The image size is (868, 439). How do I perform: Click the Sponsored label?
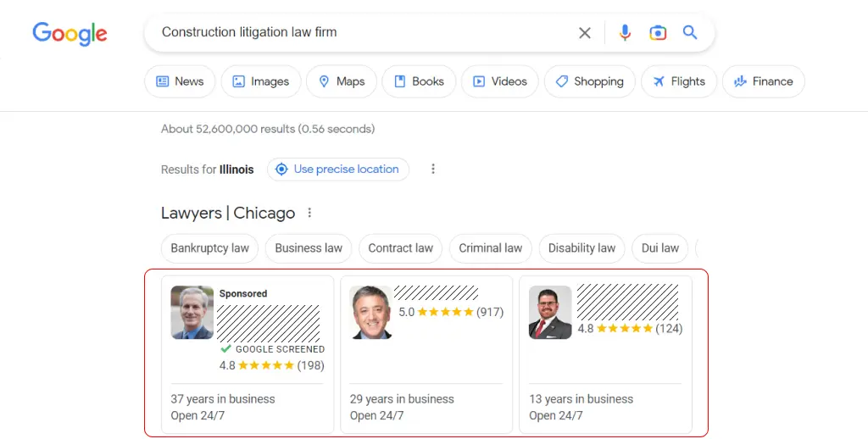[x=243, y=293]
